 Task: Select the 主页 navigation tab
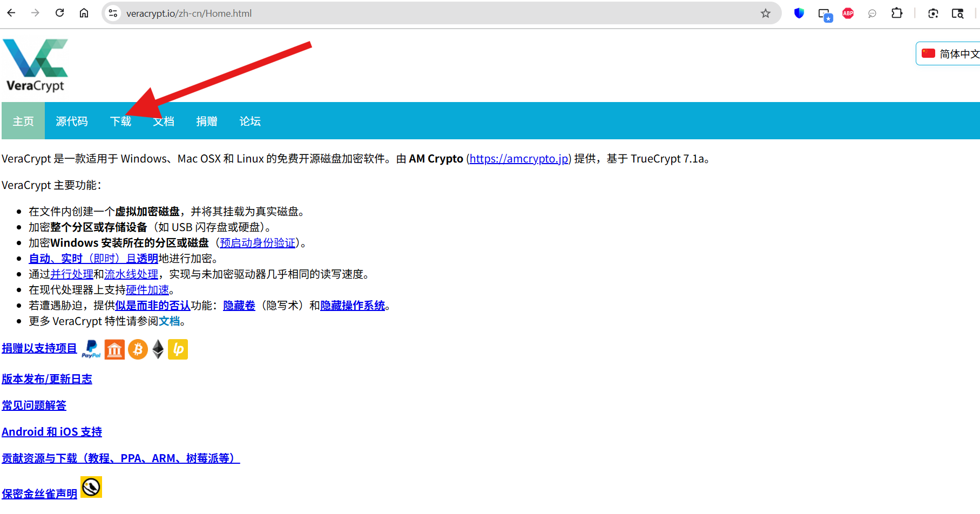[x=23, y=121]
